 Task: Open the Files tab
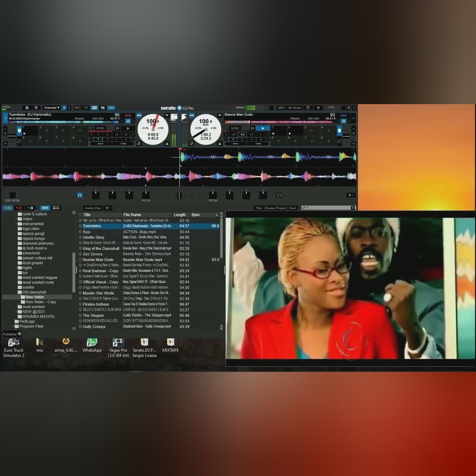tap(259, 208)
